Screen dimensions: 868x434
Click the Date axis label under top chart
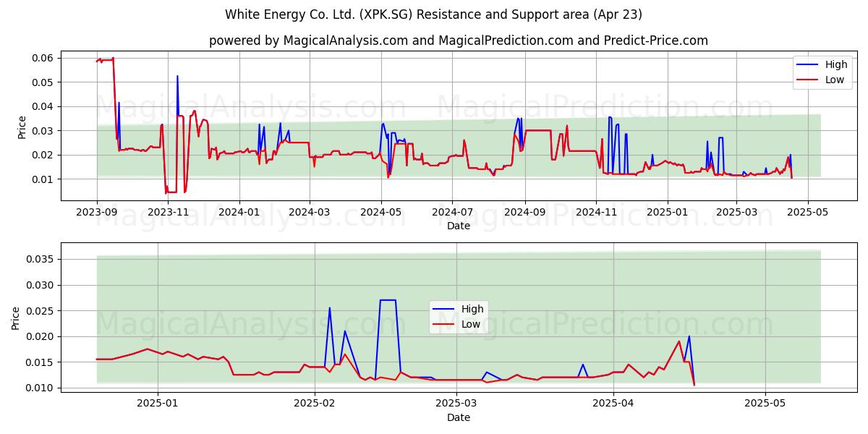tap(459, 226)
